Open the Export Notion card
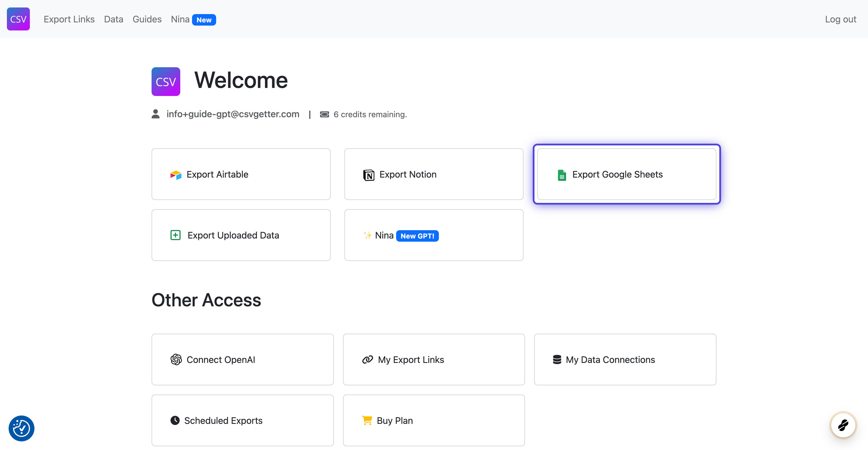The width and height of the screenshot is (868, 450). click(x=434, y=174)
